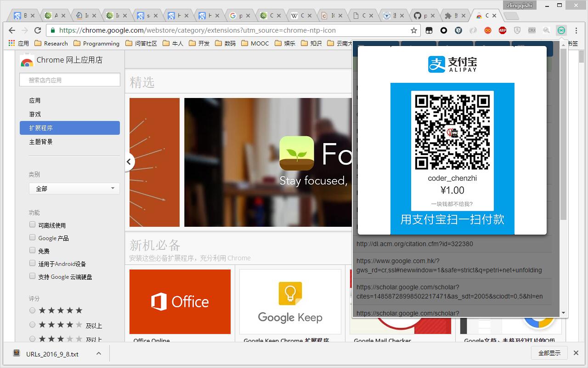
Task: Go back with the browser back arrow
Action: [x=12, y=30]
